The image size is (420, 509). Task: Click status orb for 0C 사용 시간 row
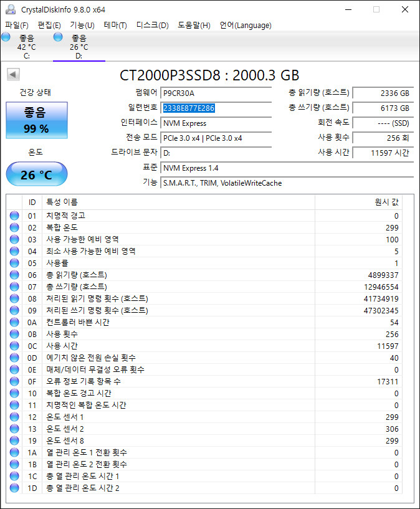pyautogui.click(x=14, y=346)
